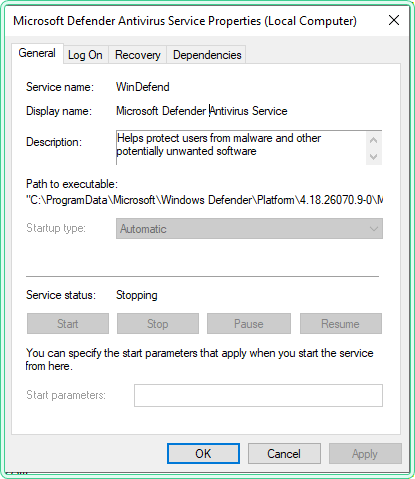This screenshot has height=479, width=415.
Task: Click inside the Description text box
Action: pos(241,148)
